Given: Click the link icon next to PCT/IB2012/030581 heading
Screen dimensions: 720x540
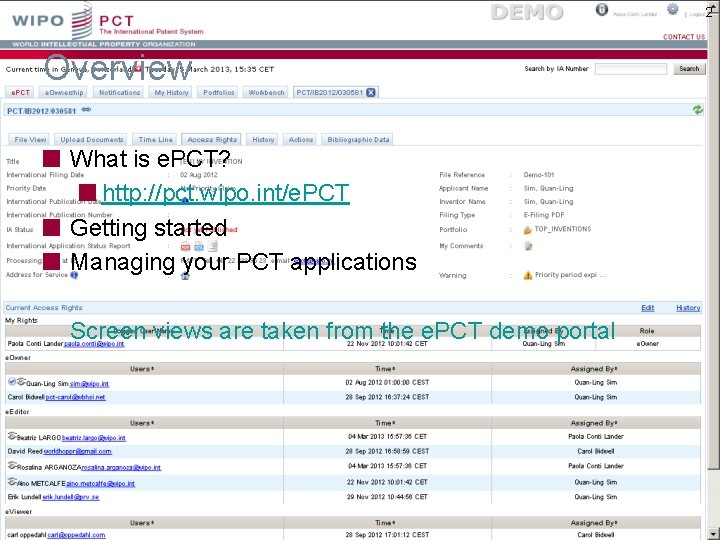Looking at the screenshot, I should tap(86, 110).
